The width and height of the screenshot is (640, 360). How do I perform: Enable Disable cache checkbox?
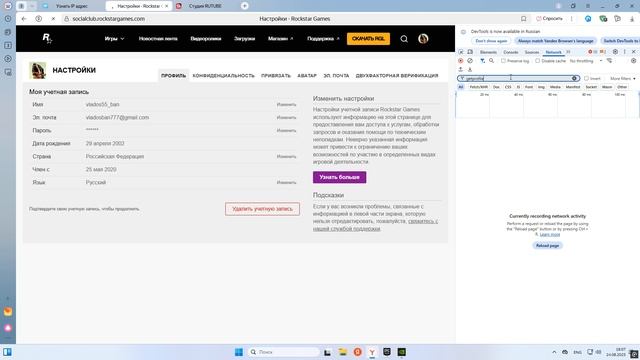click(x=538, y=61)
